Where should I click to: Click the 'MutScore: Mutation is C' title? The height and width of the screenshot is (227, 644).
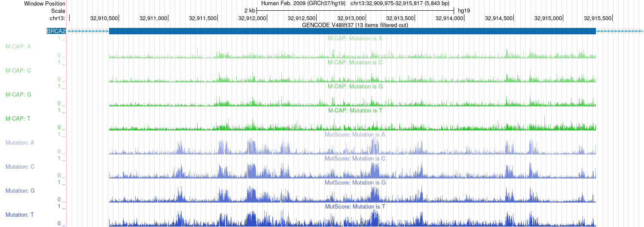click(x=355, y=158)
